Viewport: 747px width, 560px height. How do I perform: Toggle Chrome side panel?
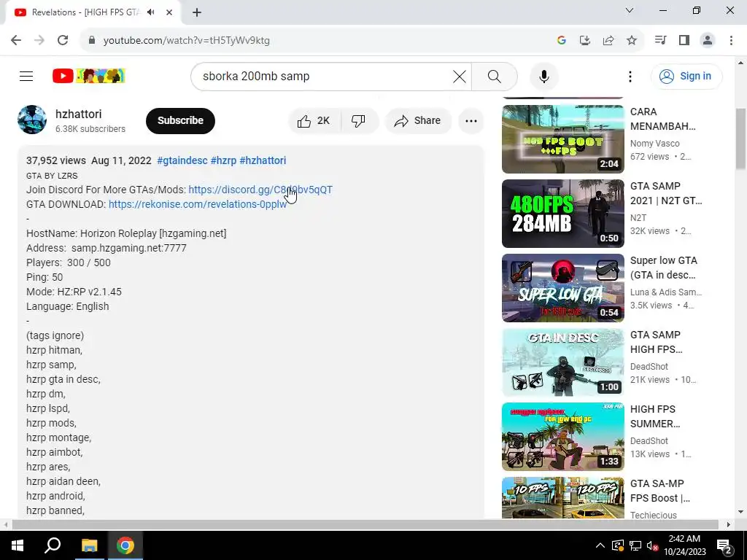pyautogui.click(x=684, y=41)
